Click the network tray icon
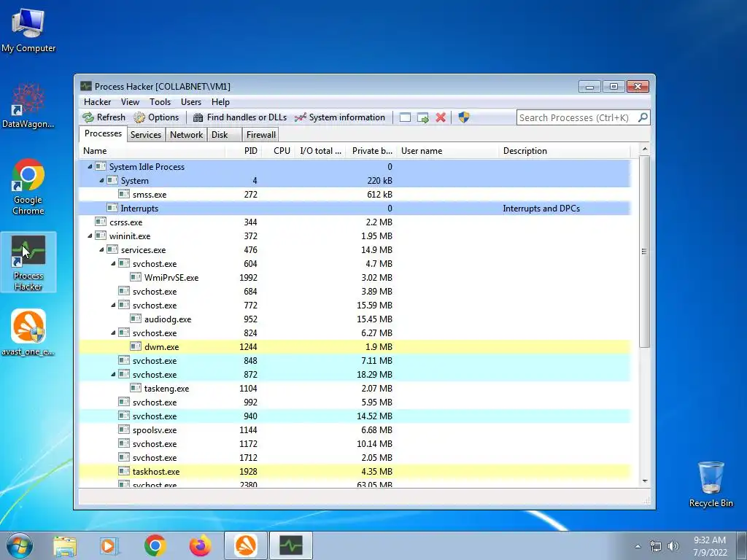This screenshot has width=747, height=560. tap(656, 546)
